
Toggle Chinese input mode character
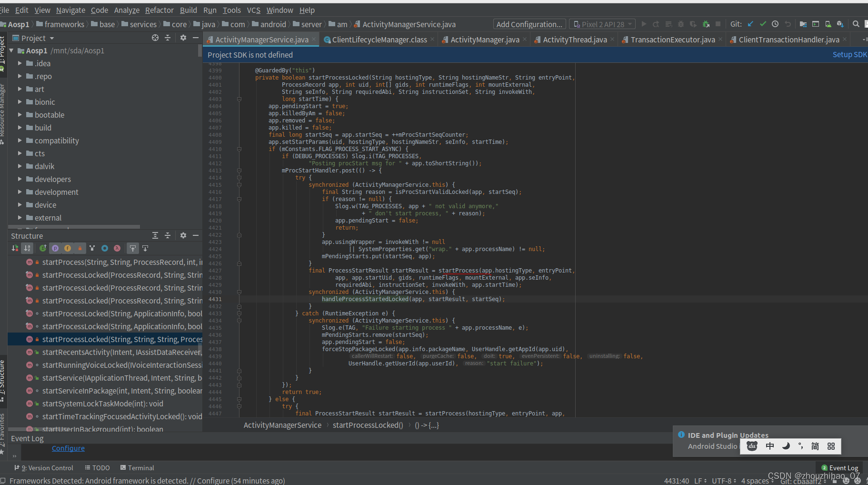770,446
